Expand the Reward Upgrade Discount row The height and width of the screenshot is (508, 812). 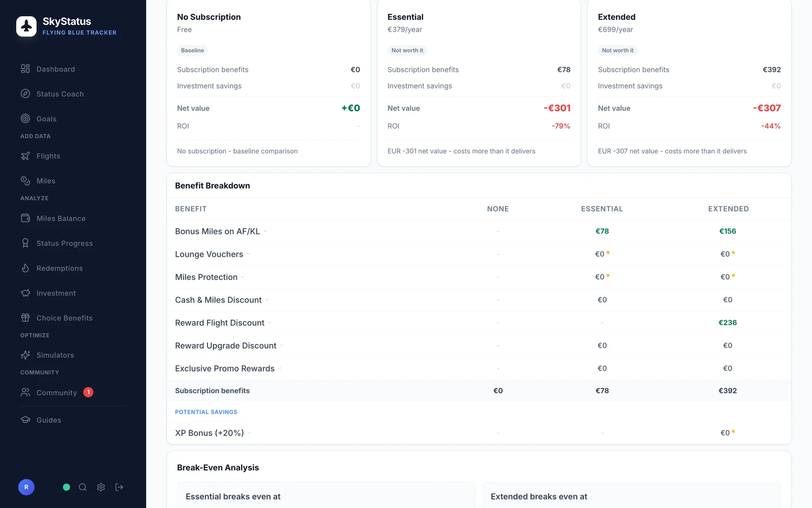point(282,346)
